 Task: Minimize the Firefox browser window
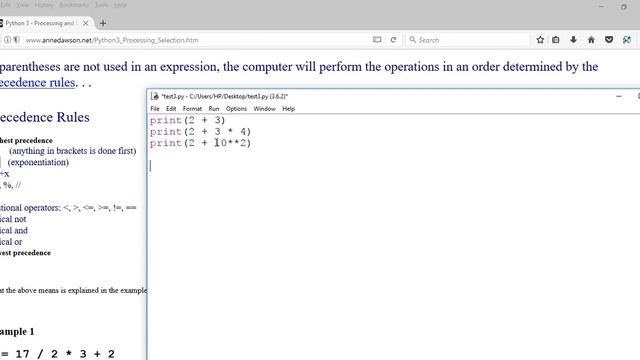(x=601, y=7)
